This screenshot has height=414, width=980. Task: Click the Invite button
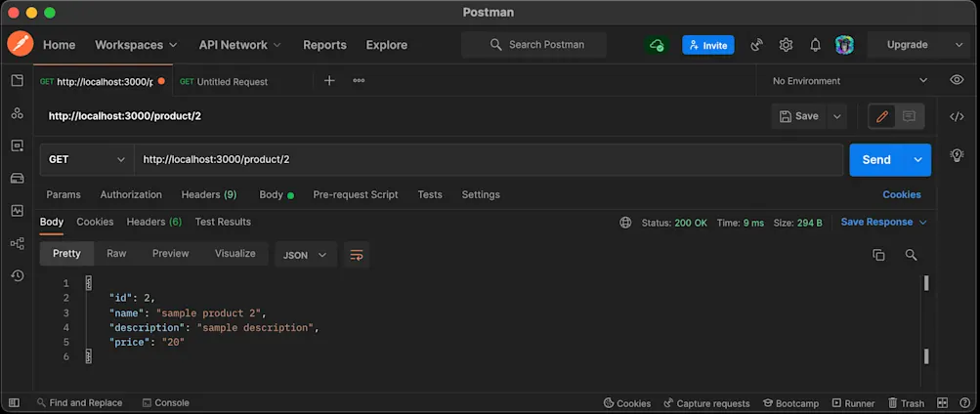pyautogui.click(x=708, y=45)
